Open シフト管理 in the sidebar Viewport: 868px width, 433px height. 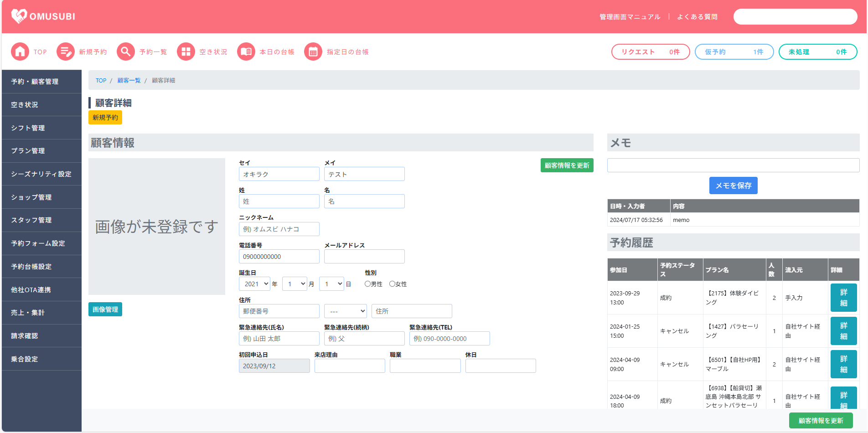pyautogui.click(x=41, y=128)
